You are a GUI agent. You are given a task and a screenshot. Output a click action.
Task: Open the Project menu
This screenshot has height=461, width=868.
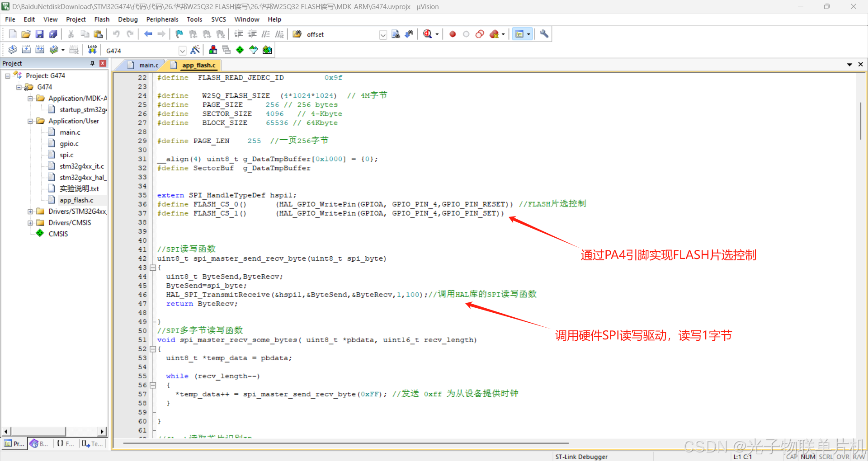(75, 19)
